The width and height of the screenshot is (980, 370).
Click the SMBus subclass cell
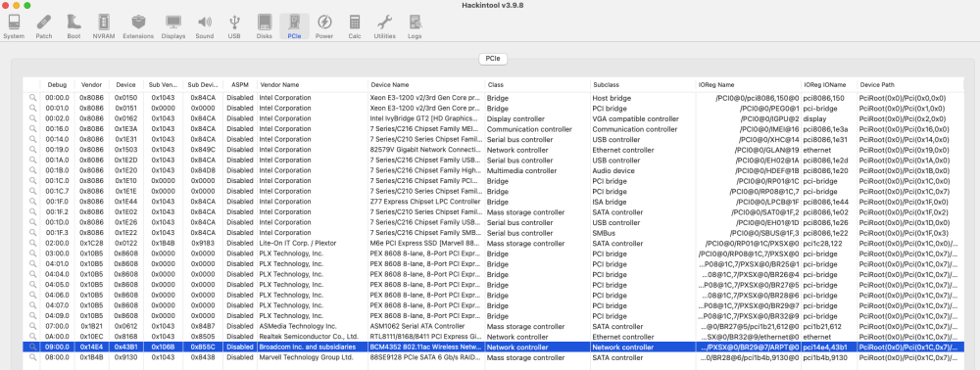tap(603, 233)
